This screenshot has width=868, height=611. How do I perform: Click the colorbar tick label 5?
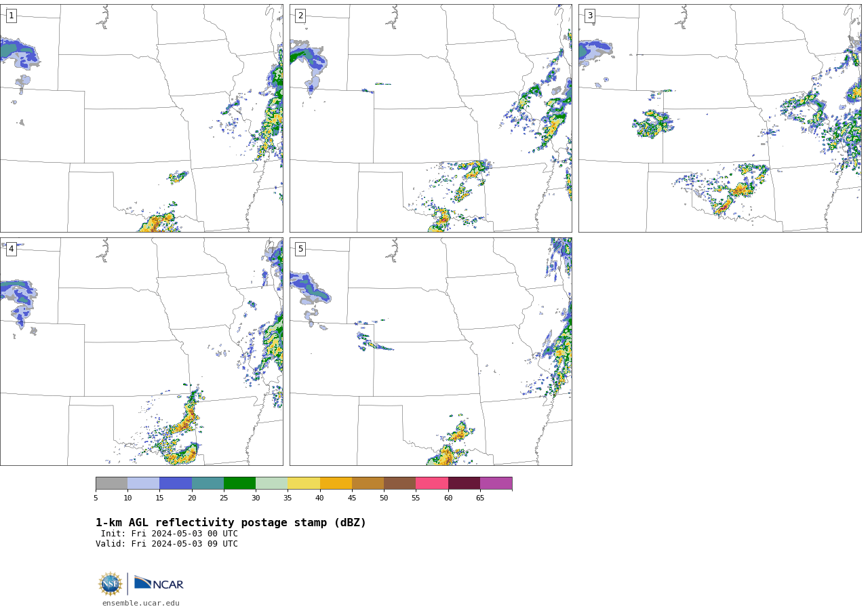click(96, 498)
